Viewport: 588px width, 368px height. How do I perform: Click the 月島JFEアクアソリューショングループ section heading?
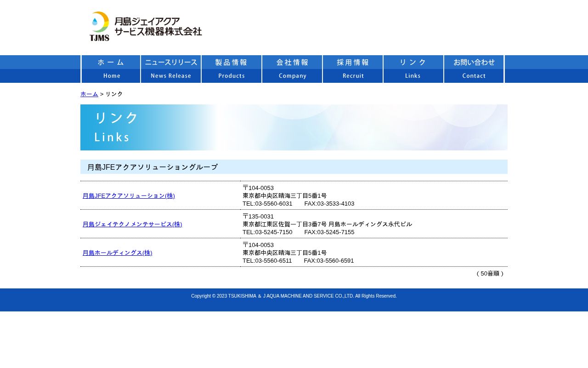point(153,167)
